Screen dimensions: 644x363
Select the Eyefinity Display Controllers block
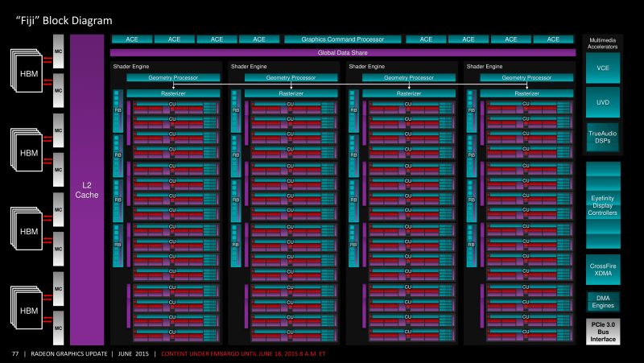point(602,205)
